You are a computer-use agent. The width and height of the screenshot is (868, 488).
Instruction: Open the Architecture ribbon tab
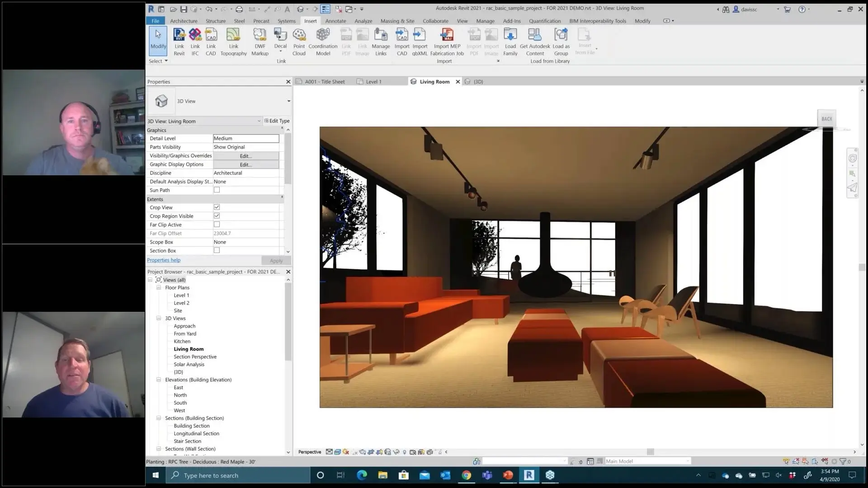[x=183, y=20]
